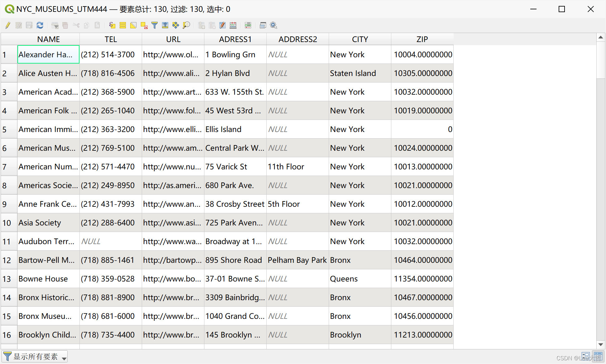Click the vertical scrollbar down arrow
The width and height of the screenshot is (606, 364).
point(601,344)
